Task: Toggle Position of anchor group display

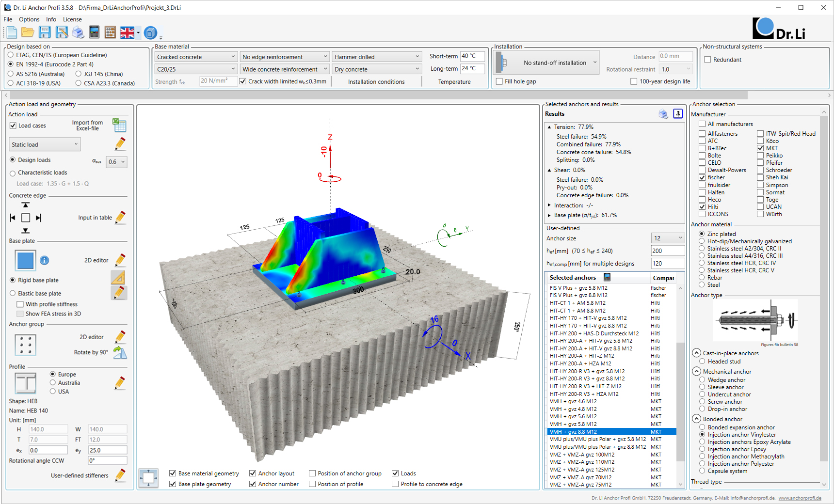Action: tap(312, 473)
